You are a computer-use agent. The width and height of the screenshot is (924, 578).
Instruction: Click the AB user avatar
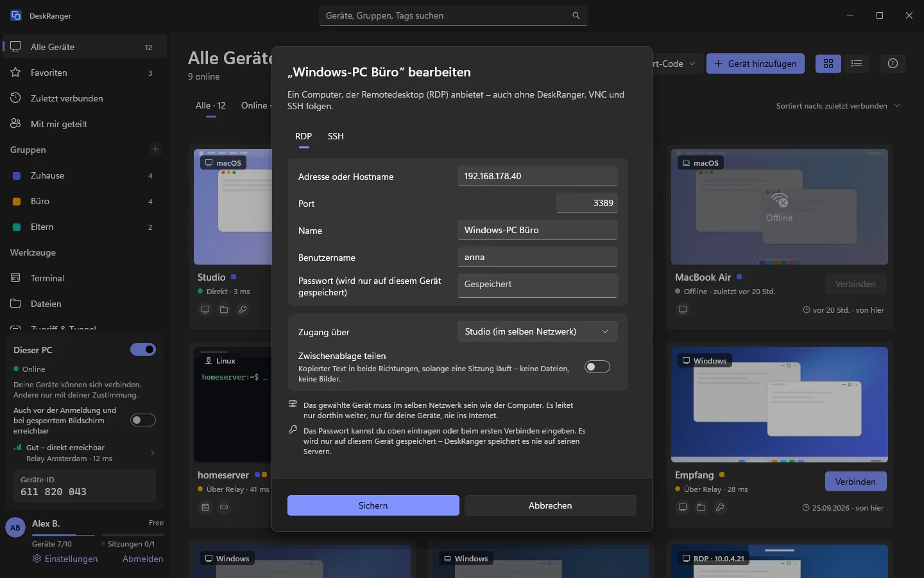point(15,528)
